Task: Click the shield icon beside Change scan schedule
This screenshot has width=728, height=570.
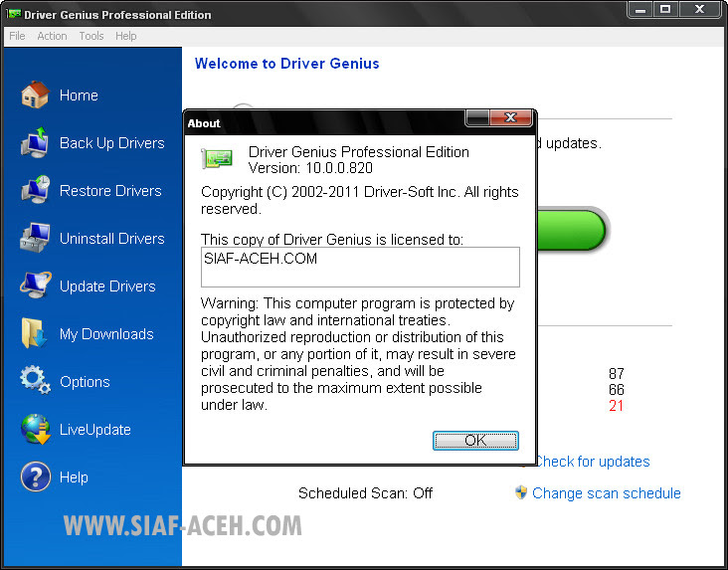Action: pos(521,492)
